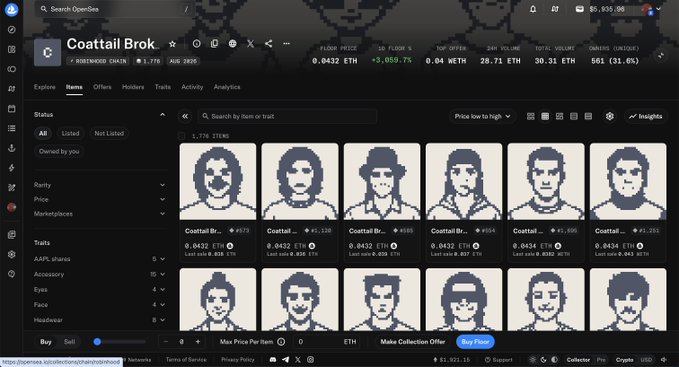This screenshot has height=367, width=679.
Task: Switch to light theme sun icon
Action: [533, 360]
